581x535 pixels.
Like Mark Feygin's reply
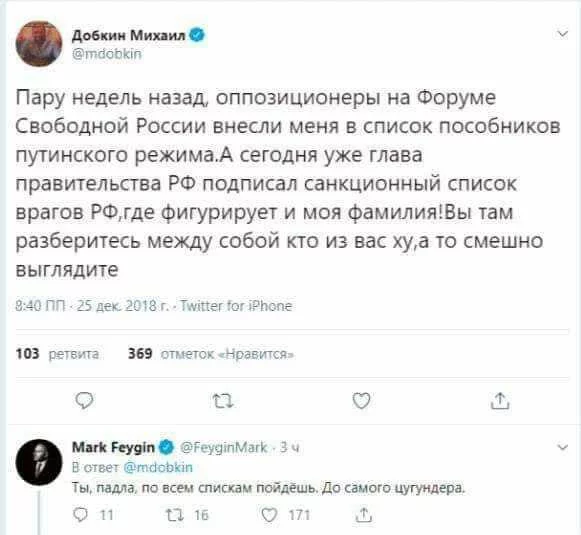(x=269, y=515)
